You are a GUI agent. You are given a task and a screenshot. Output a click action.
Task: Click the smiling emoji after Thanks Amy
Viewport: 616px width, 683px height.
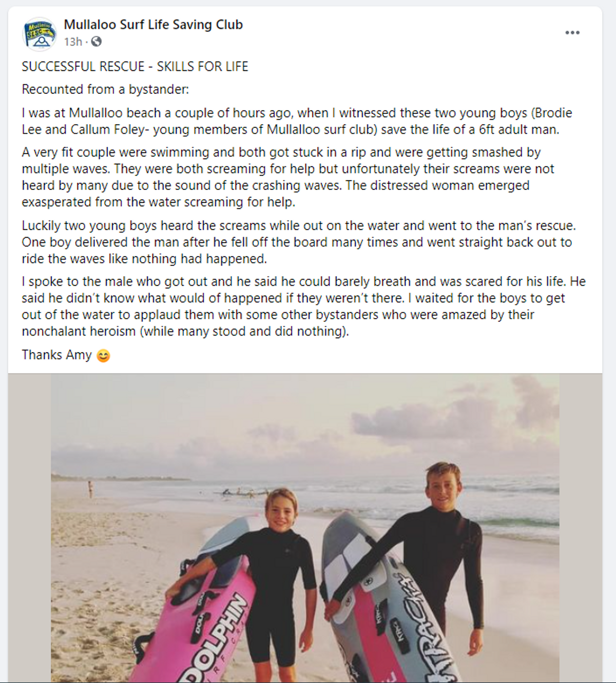tap(103, 356)
